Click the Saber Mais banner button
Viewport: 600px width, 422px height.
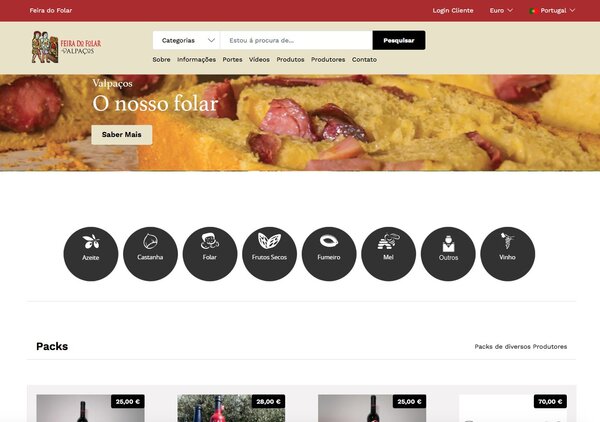point(122,135)
